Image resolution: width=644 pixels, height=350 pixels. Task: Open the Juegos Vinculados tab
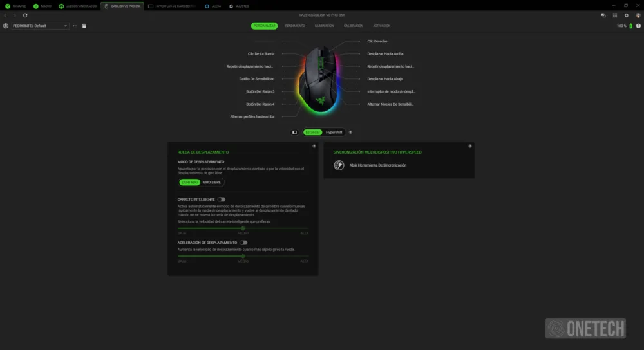[x=78, y=6]
